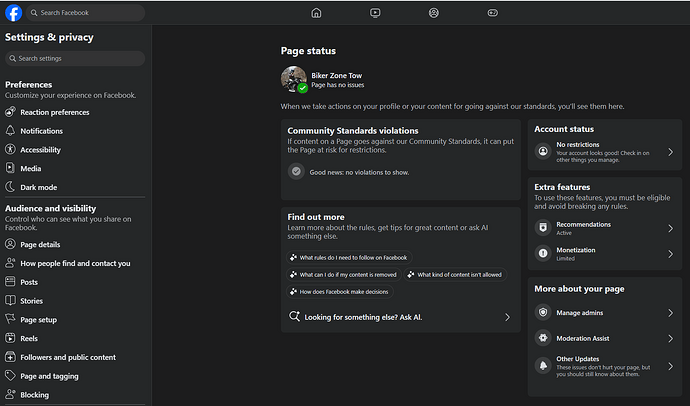The height and width of the screenshot is (406, 690).
Task: Open the Gaming icon in top bar
Action: [x=493, y=13]
